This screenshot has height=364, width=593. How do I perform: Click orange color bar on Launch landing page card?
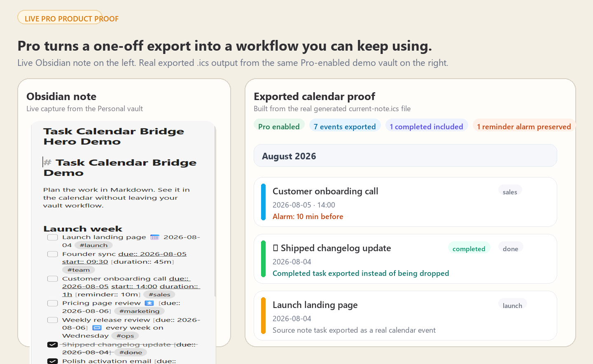264,316
